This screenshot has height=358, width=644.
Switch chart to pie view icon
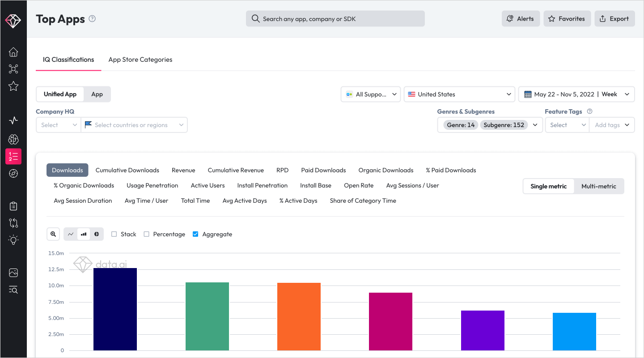[x=96, y=234]
